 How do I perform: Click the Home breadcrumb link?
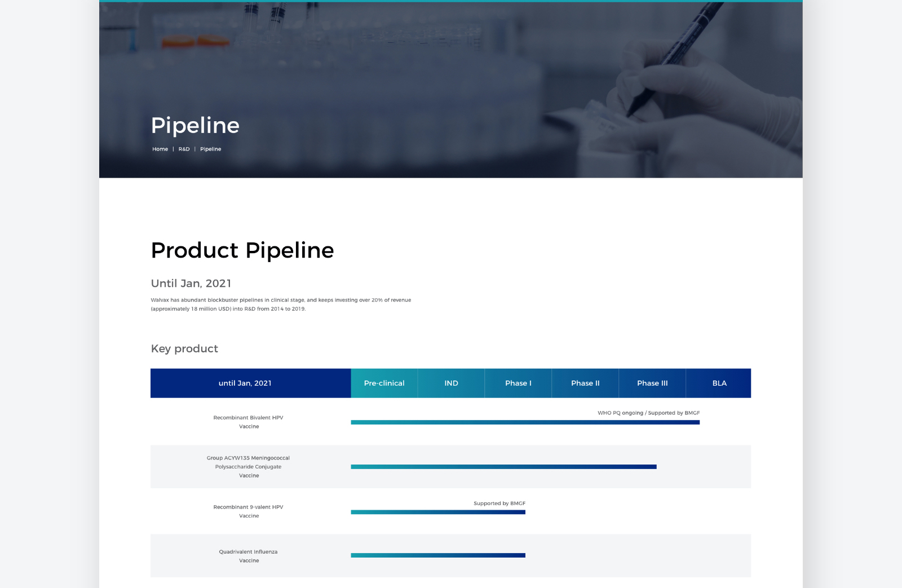click(x=160, y=149)
